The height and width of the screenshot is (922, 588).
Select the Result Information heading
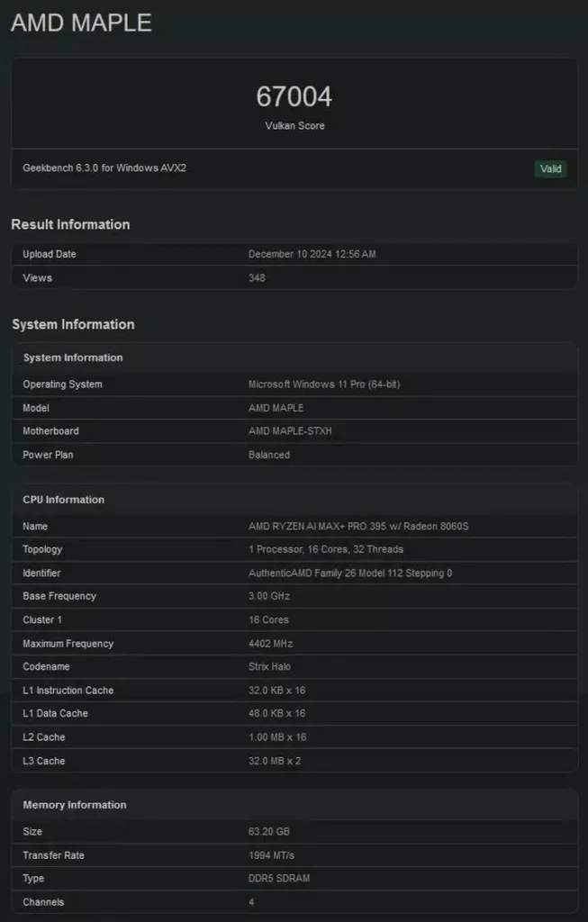(x=70, y=224)
